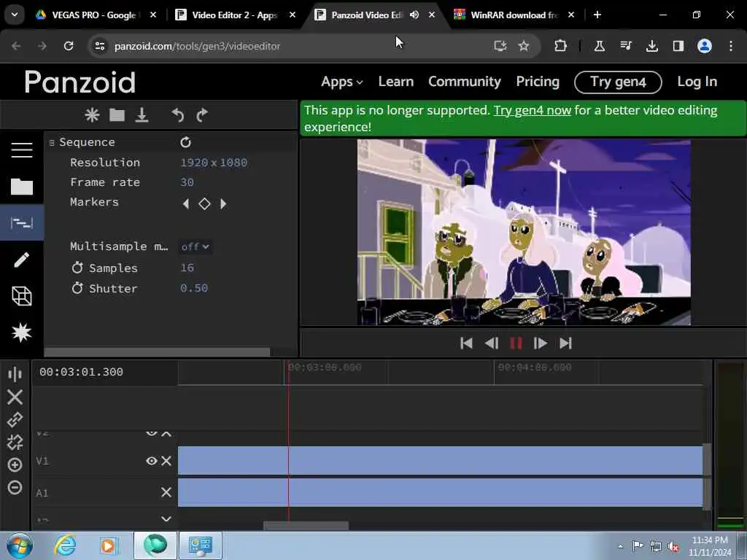Screen dimensions: 747x560
Task: Expand the track below A1 chevron
Action: click(166, 519)
